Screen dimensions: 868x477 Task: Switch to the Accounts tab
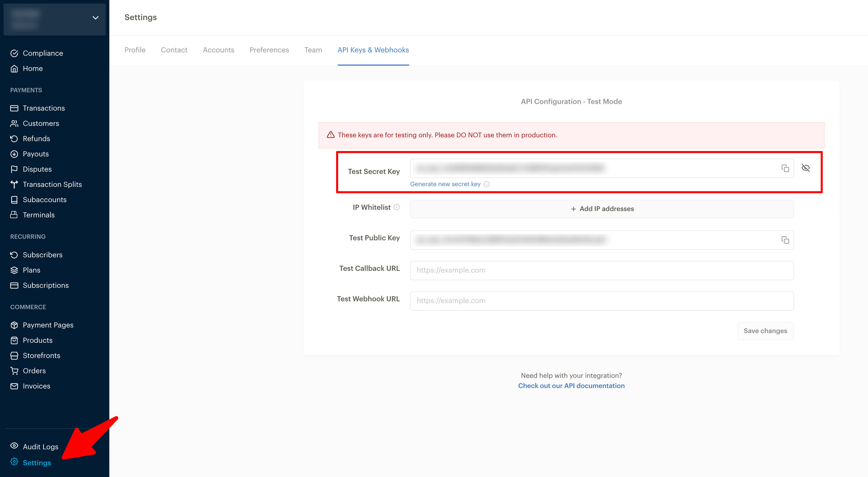218,50
